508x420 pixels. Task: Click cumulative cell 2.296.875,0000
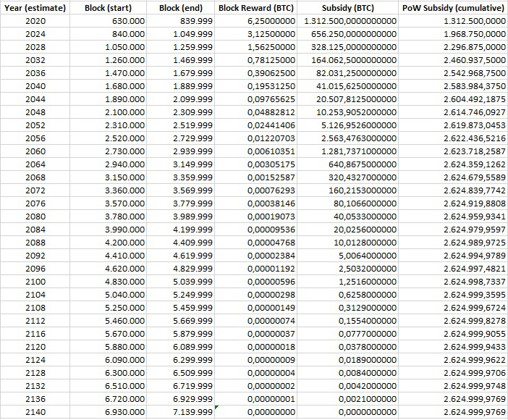(x=453, y=47)
